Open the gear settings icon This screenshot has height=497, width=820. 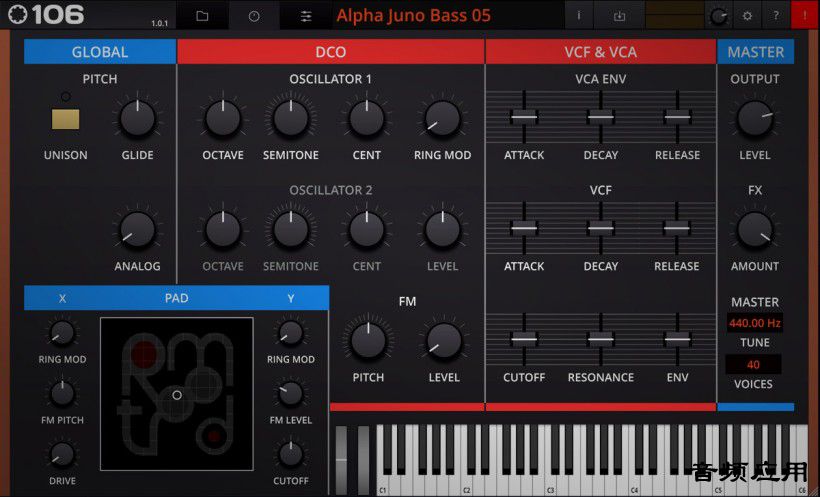coord(747,16)
